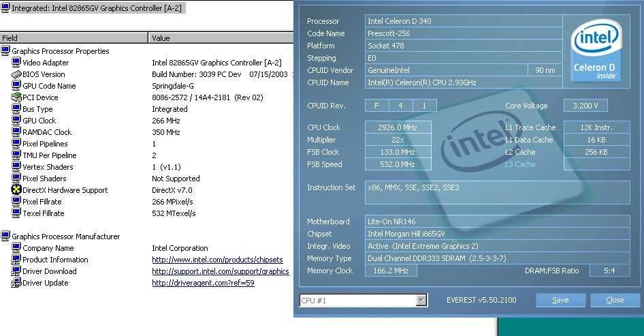Click the 12K Instr. trace cache value
The width and height of the screenshot is (644, 336).
tap(596, 127)
